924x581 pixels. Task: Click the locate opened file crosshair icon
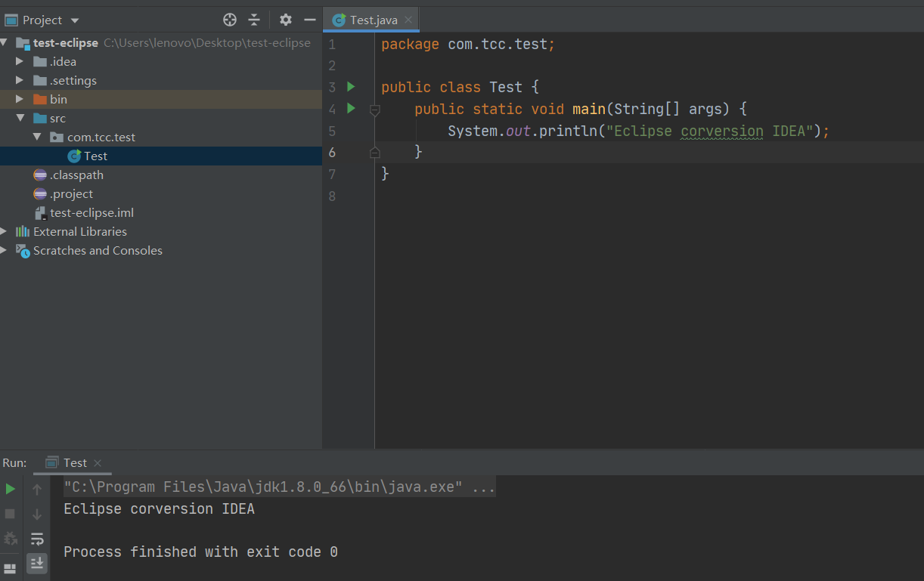(230, 20)
